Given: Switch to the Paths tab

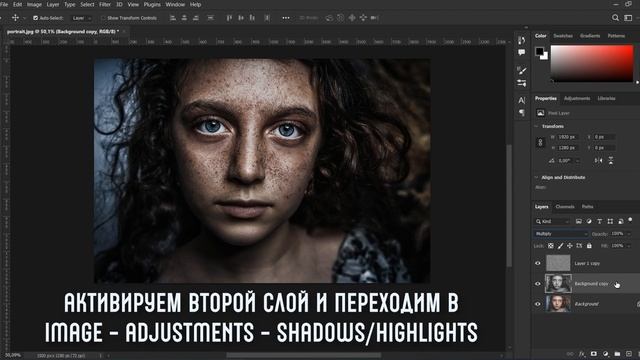Looking at the screenshot, I should (587, 207).
